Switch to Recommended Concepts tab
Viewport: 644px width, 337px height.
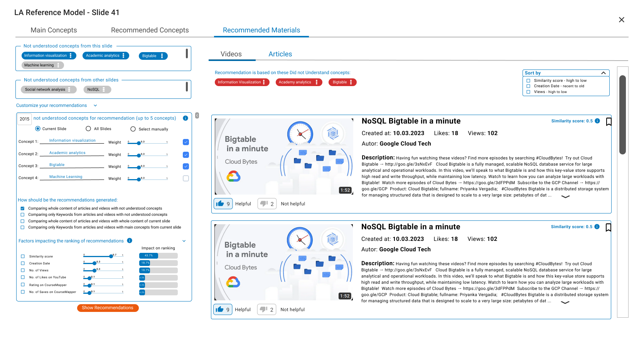[x=150, y=30]
